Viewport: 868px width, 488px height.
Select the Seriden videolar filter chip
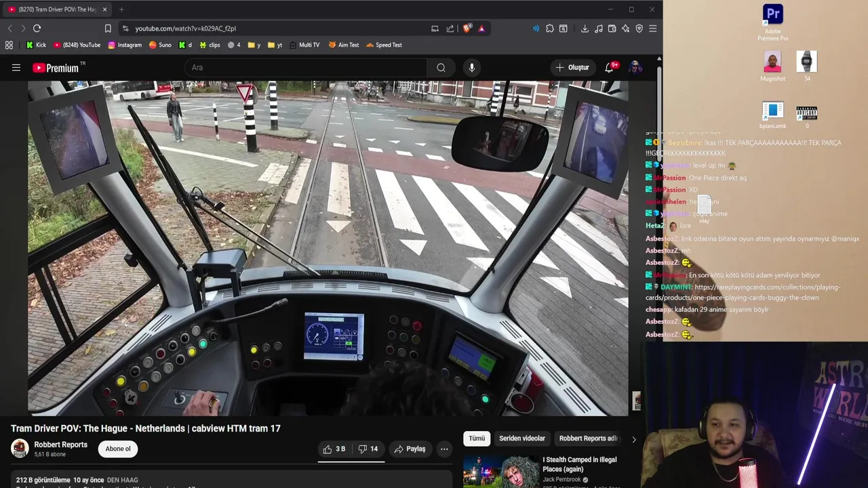[522, 439]
